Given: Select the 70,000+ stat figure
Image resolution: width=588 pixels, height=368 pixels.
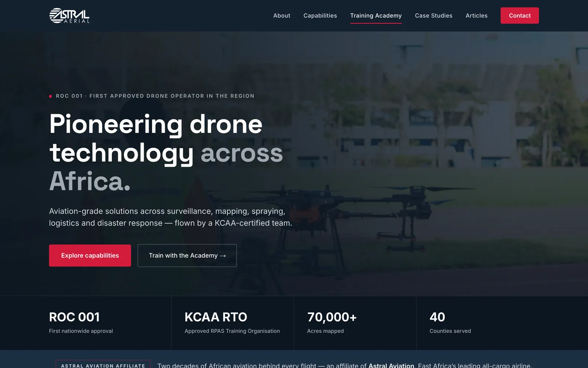Looking at the screenshot, I should 332,317.
